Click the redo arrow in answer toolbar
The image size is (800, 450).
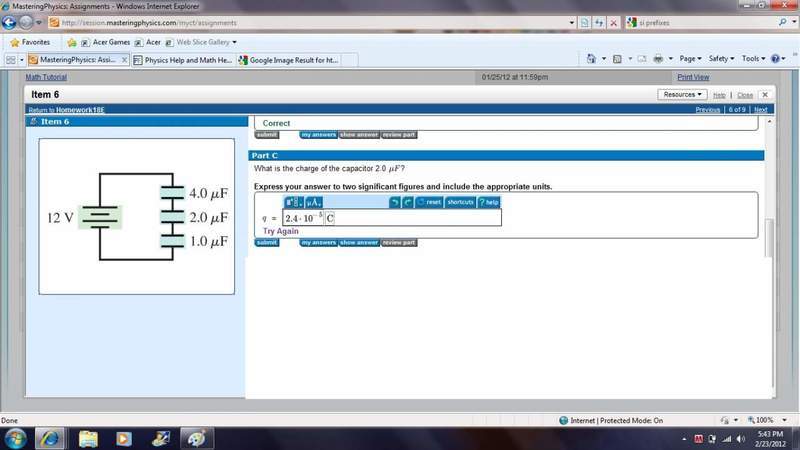coord(407,202)
